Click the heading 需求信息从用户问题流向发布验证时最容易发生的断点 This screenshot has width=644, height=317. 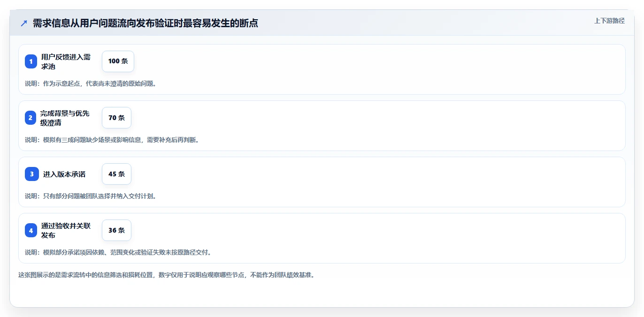click(145, 23)
